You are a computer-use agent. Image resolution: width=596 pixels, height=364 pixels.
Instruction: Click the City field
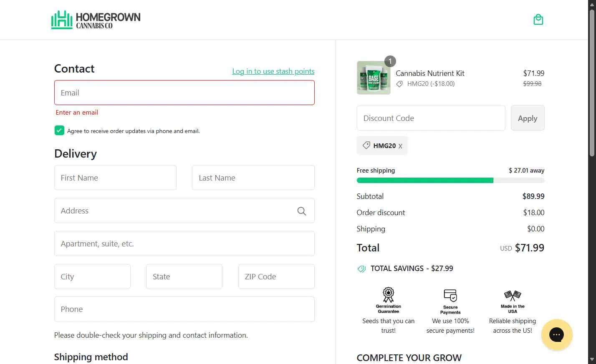tap(92, 276)
